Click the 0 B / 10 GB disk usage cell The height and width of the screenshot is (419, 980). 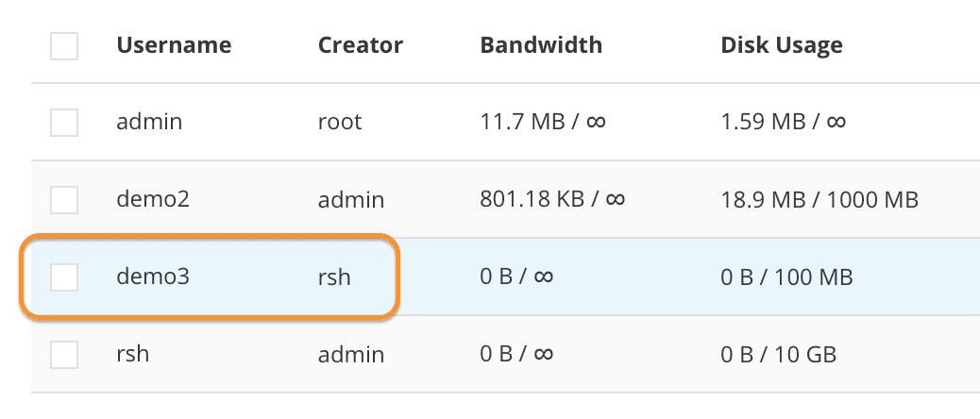point(778,355)
